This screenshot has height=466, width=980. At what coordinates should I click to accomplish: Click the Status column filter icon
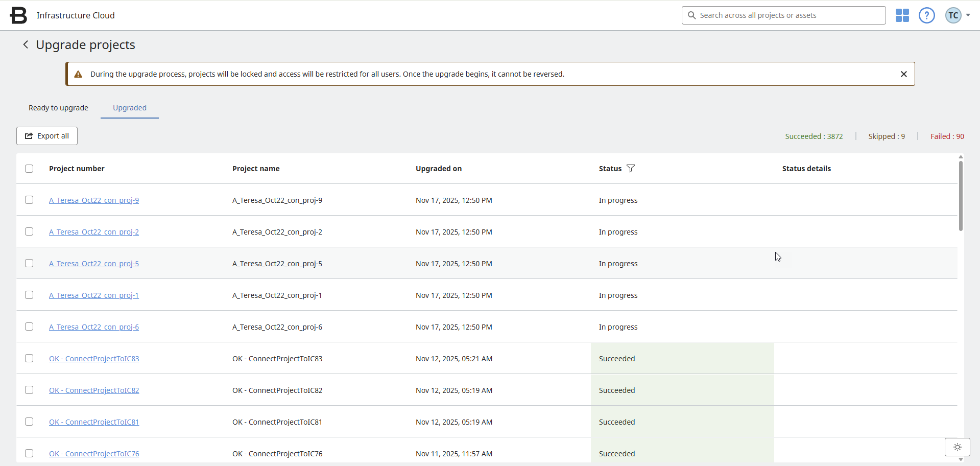click(631, 169)
